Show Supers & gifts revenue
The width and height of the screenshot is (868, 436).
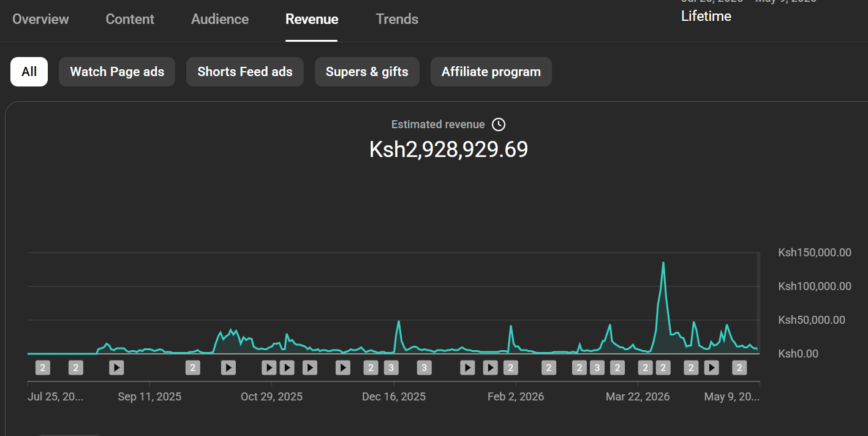(x=367, y=72)
